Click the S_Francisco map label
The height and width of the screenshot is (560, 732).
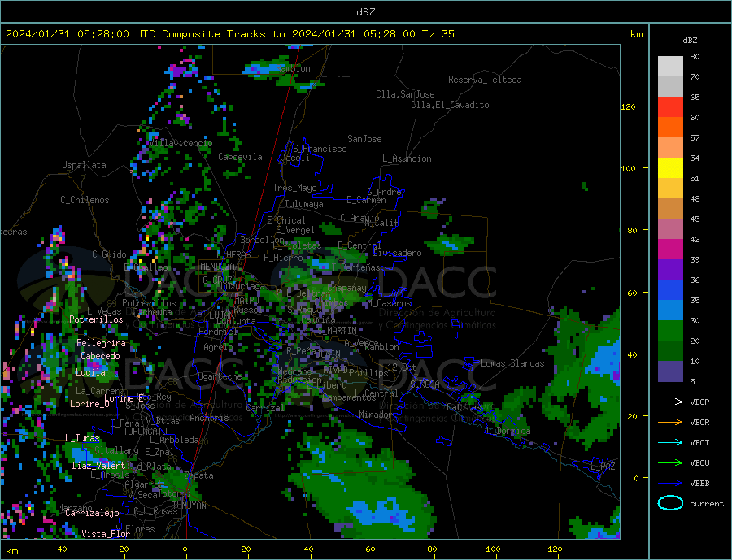click(x=320, y=149)
